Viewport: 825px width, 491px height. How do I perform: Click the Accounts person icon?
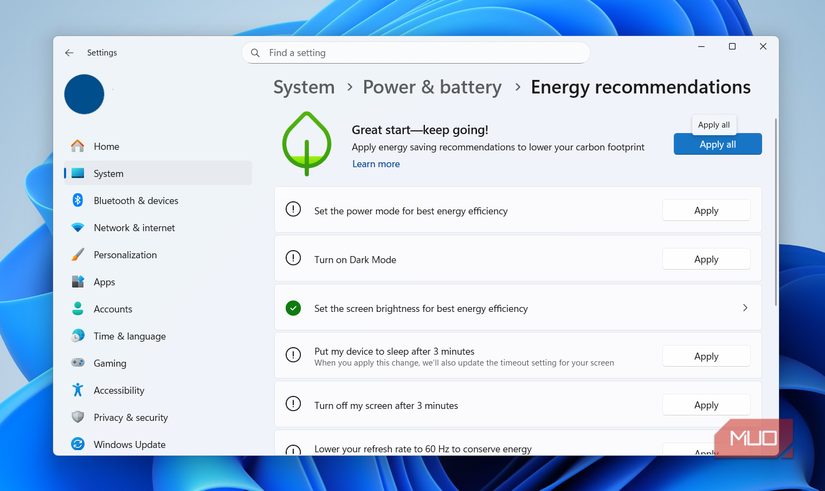pyautogui.click(x=78, y=308)
